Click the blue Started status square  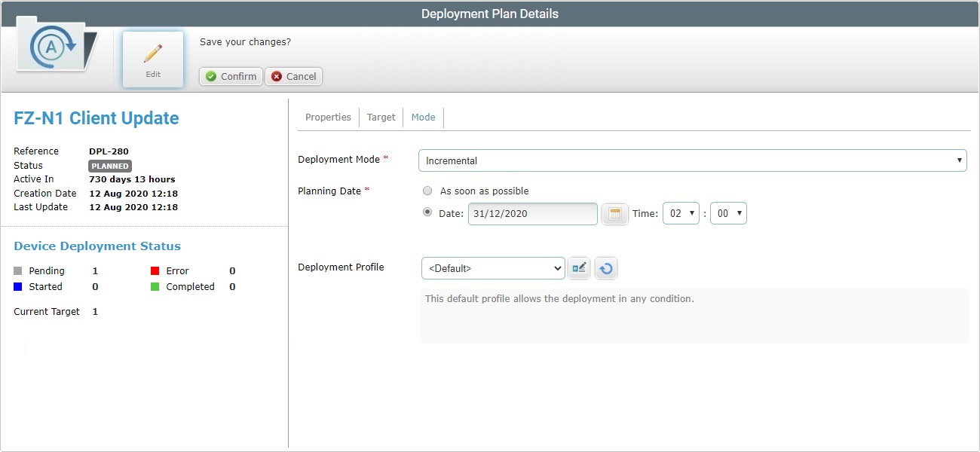click(x=17, y=286)
